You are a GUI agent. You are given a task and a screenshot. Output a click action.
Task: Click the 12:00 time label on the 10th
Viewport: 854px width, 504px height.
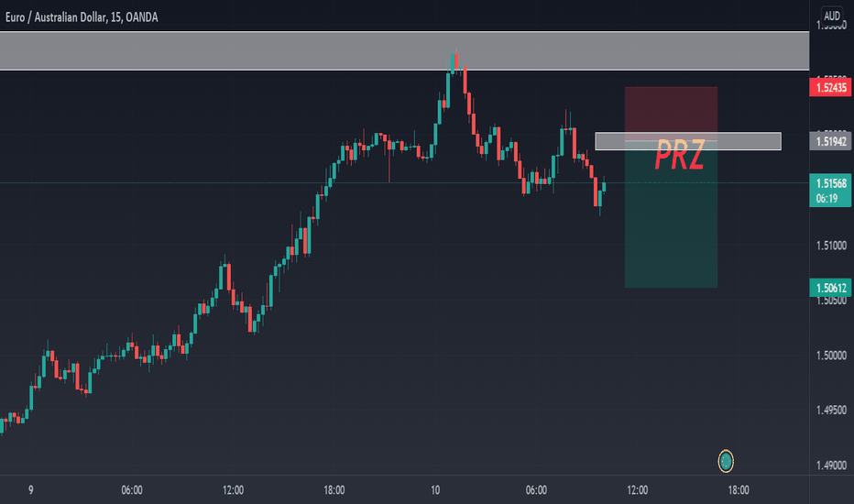637,490
